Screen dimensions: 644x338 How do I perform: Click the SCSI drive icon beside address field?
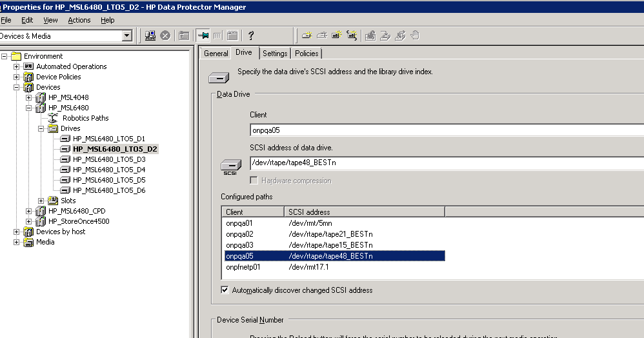[231, 166]
